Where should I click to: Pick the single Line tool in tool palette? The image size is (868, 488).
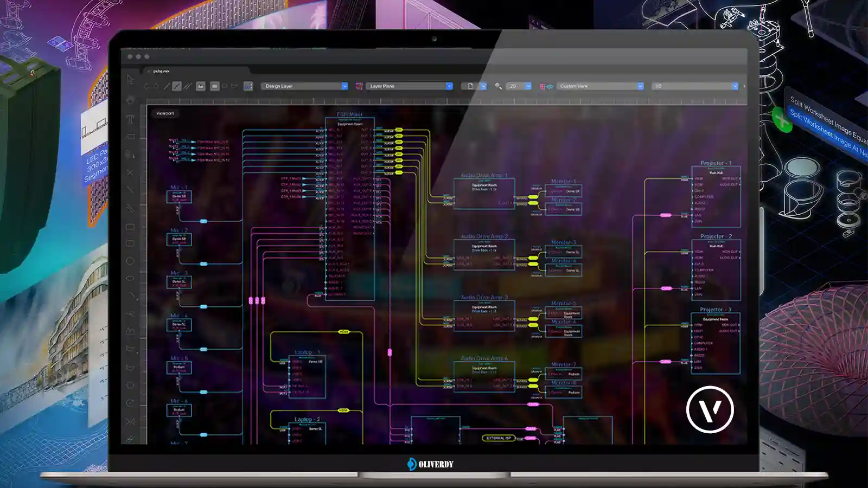(x=130, y=190)
